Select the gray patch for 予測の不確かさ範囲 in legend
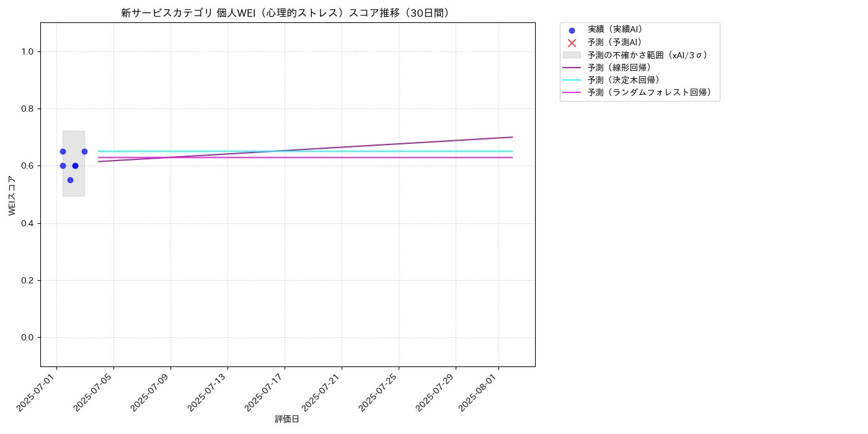 pyautogui.click(x=572, y=55)
